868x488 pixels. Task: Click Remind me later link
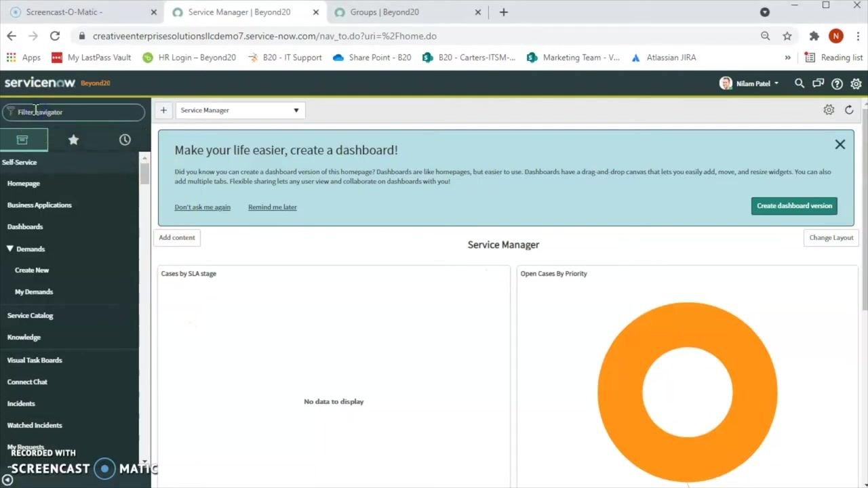click(x=273, y=207)
